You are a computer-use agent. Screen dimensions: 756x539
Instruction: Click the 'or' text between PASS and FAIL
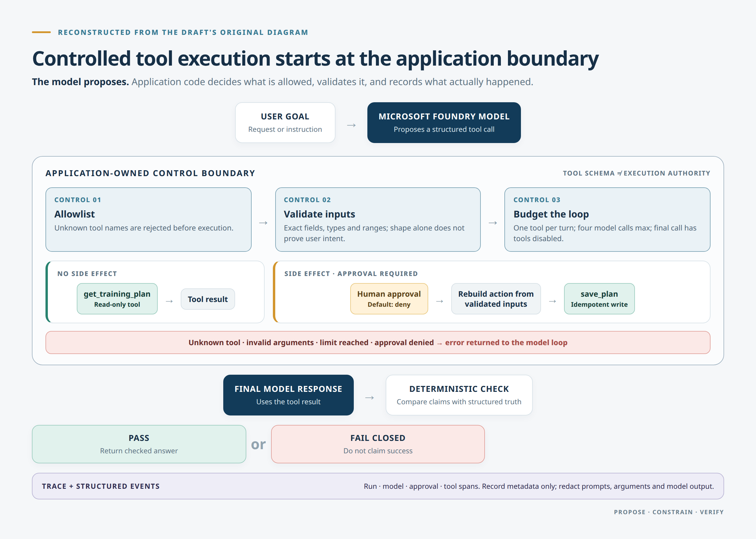[258, 444]
